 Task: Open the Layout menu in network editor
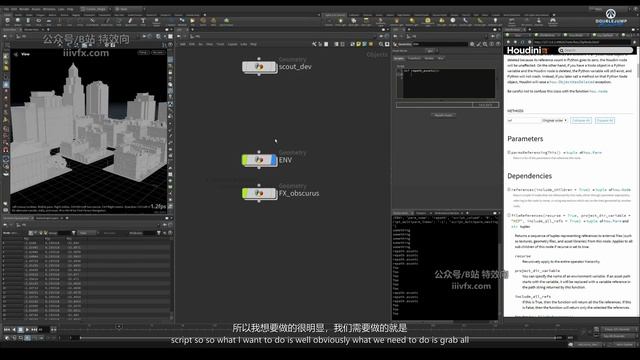pos(232,44)
